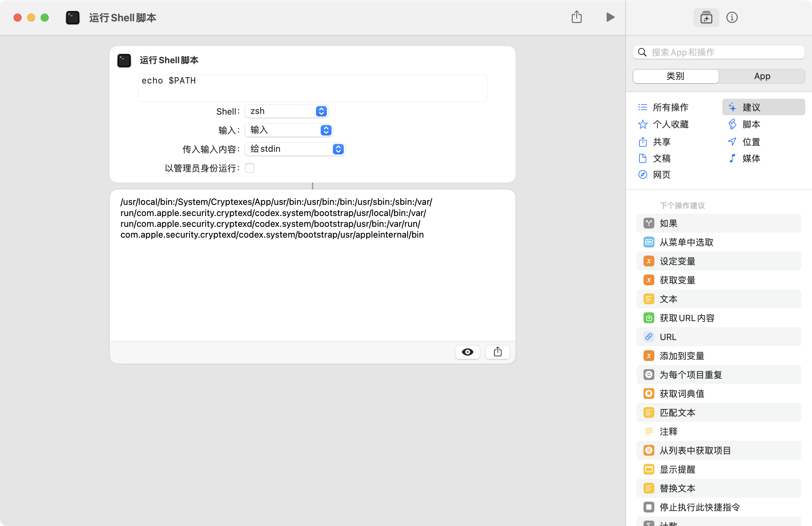812x526 pixels.
Task: Show shortcut details info icon
Action: click(x=731, y=17)
